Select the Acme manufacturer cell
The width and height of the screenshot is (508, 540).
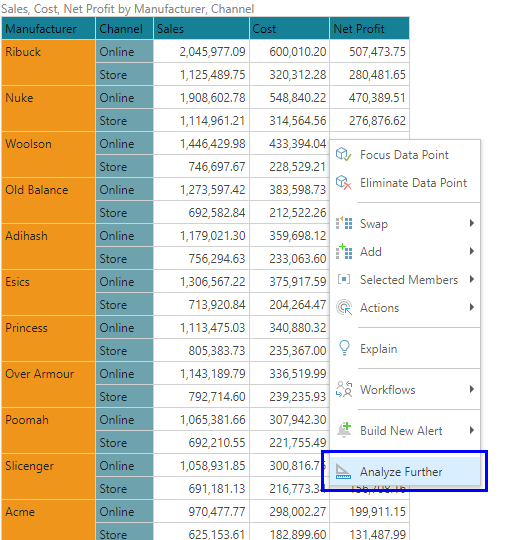(48, 520)
